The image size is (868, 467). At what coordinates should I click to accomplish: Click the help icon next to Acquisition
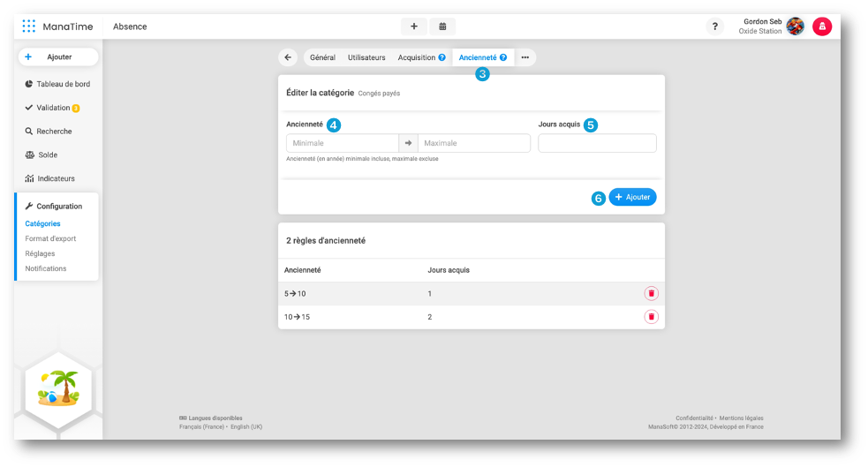(x=442, y=57)
